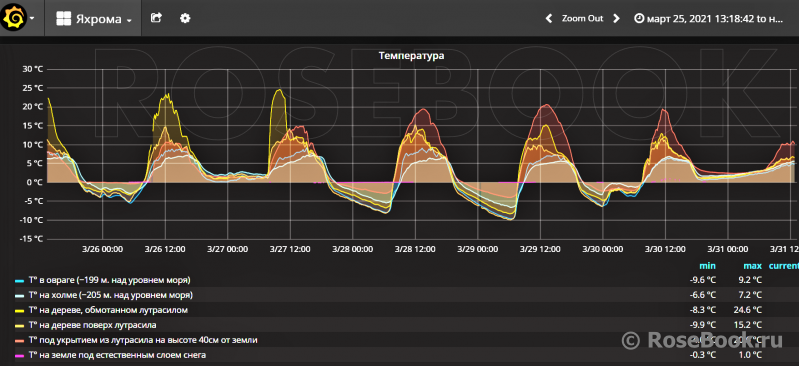Viewport: 799px width, 366px height.
Task: Toggle series T° на холме in legend
Action: (x=111, y=295)
